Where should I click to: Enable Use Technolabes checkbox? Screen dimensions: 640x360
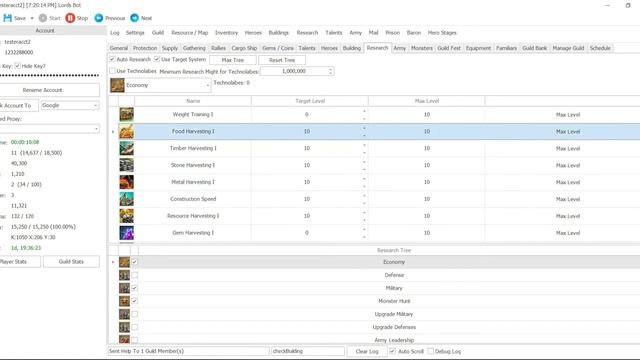pos(112,71)
